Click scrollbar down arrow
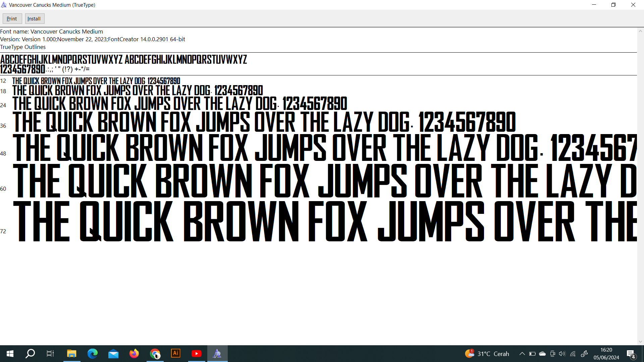Viewport: 644px width, 362px height. [x=640, y=342]
